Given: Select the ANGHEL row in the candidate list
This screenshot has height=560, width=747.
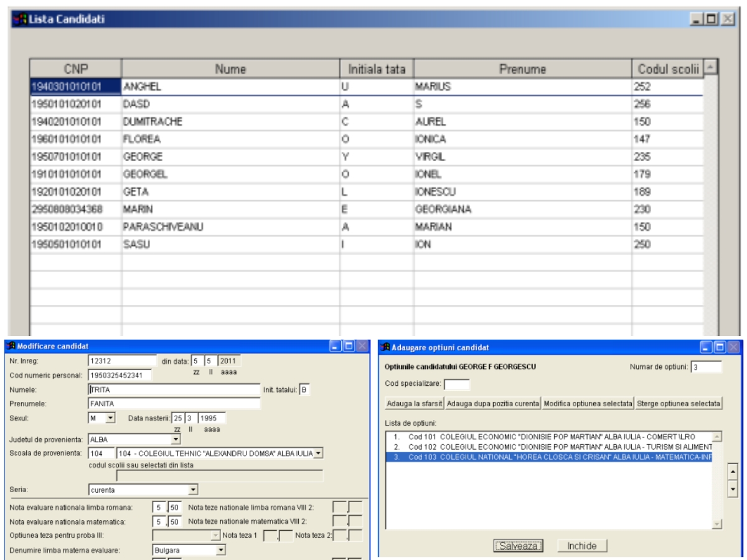Looking at the screenshot, I should tap(367, 87).
